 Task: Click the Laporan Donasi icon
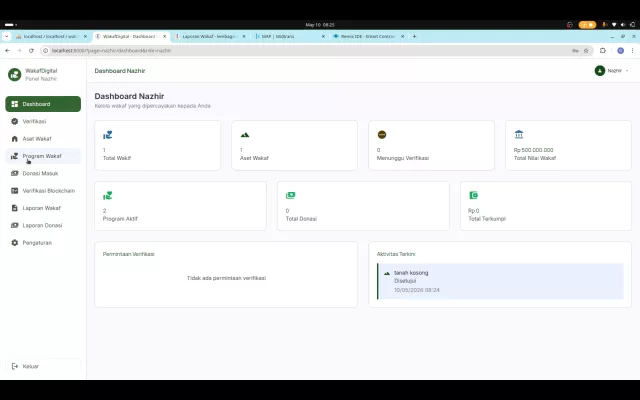(15, 225)
